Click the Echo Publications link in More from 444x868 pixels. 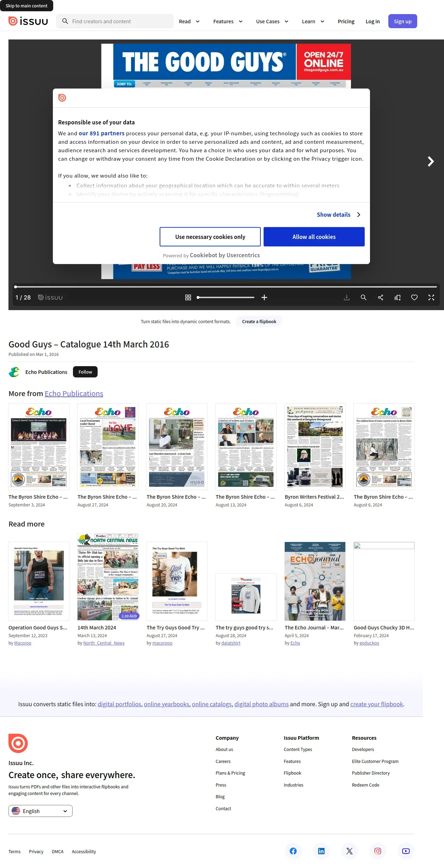(74, 393)
